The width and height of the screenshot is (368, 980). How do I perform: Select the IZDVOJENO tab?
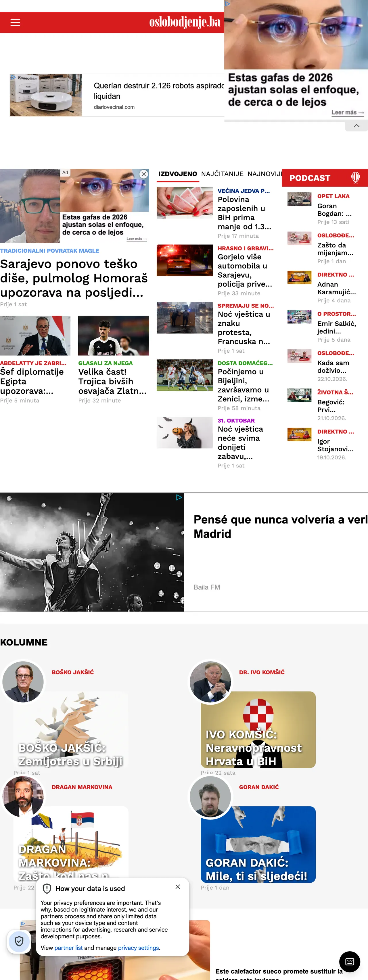tap(177, 174)
